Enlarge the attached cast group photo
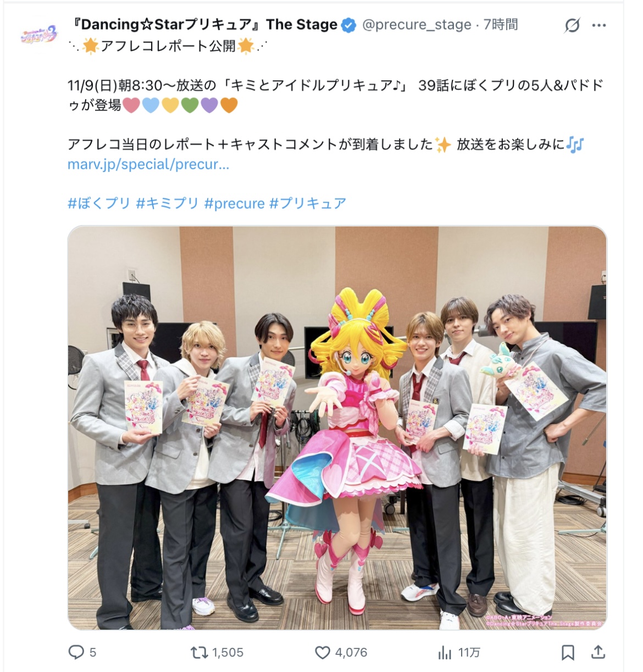 tap(337, 427)
